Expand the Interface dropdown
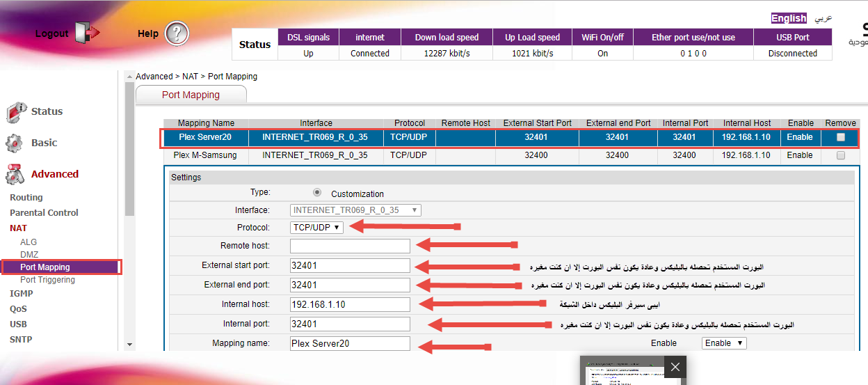Image resolution: width=868 pixels, height=385 pixels. click(355, 210)
